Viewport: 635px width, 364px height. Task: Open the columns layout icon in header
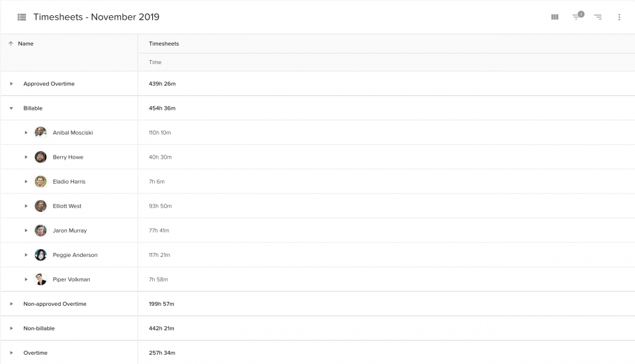pos(555,17)
